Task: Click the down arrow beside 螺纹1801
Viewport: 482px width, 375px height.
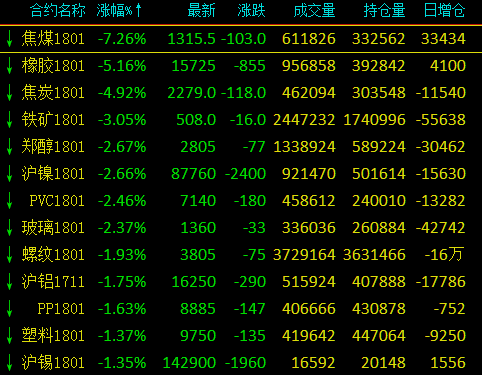Action: point(10,255)
